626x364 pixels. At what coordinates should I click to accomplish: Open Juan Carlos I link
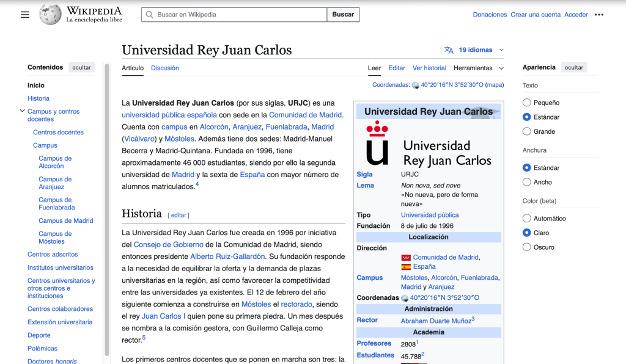pyautogui.click(x=164, y=316)
